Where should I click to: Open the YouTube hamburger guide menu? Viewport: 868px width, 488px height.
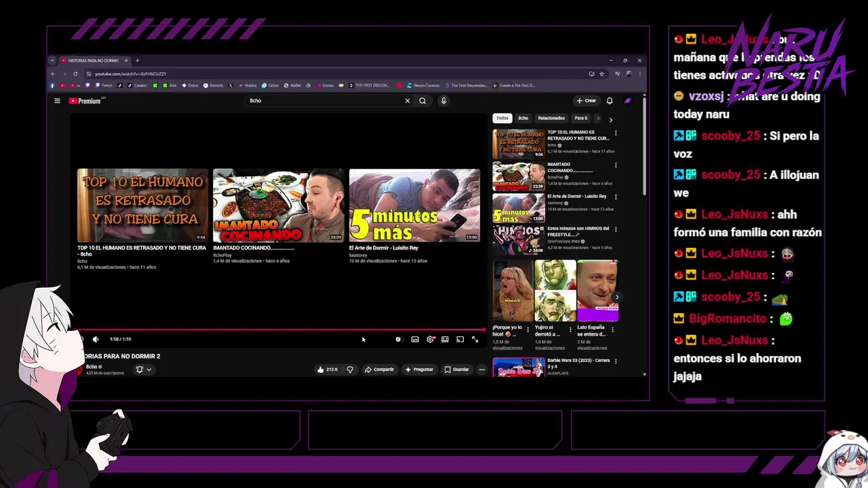tap(57, 101)
